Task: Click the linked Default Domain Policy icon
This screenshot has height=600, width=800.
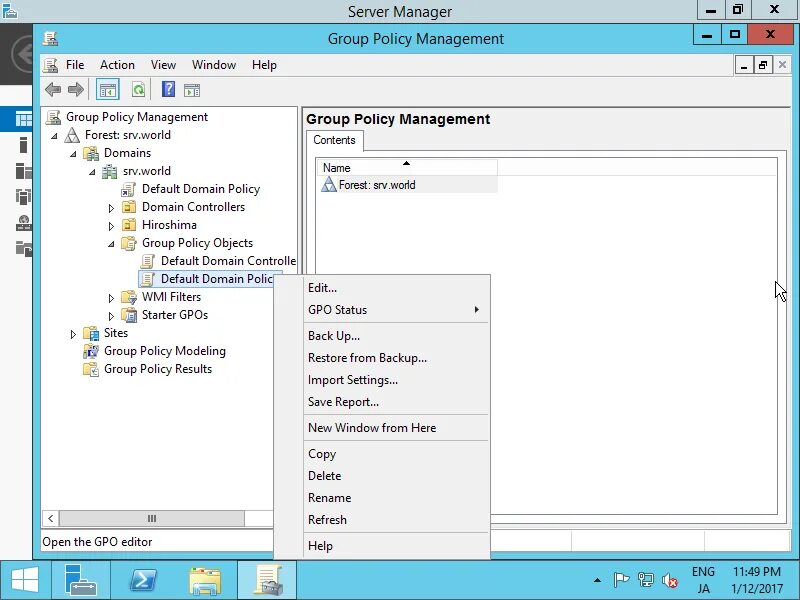Action: 128,189
